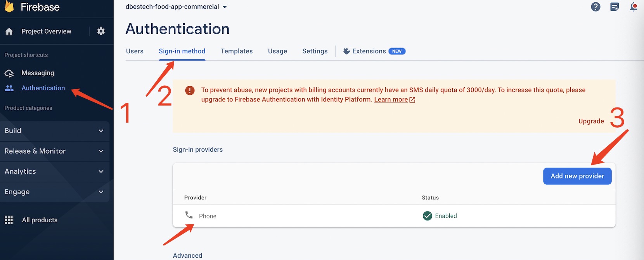Screen dimensions: 644x260
Task: Open the help question mark icon
Action: point(596,7)
